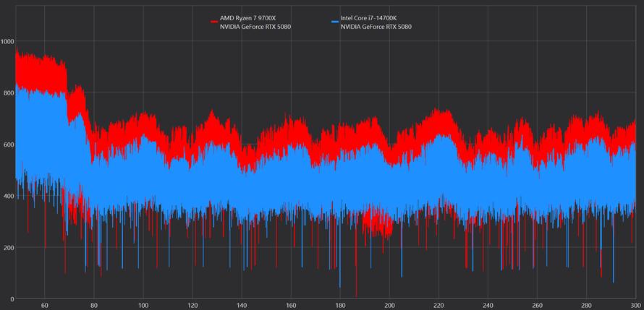
Task: Click the 0 label on the y-axis
Action: click(12, 298)
